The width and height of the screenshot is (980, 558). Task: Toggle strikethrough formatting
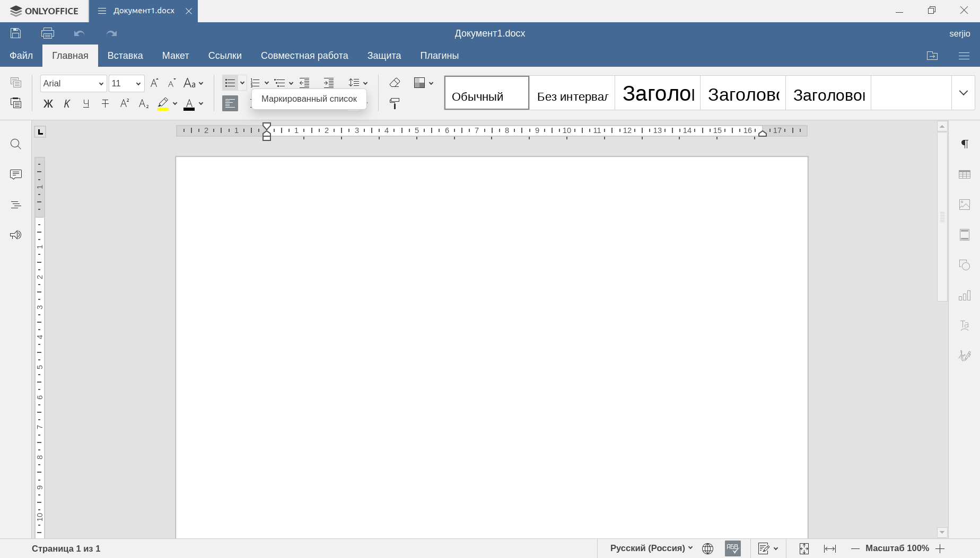pos(105,104)
